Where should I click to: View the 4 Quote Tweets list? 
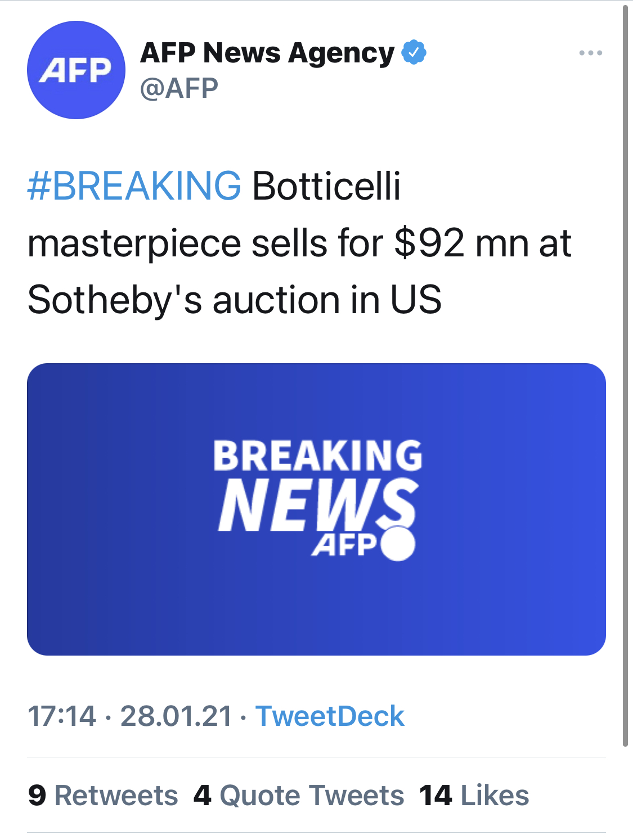click(x=299, y=795)
